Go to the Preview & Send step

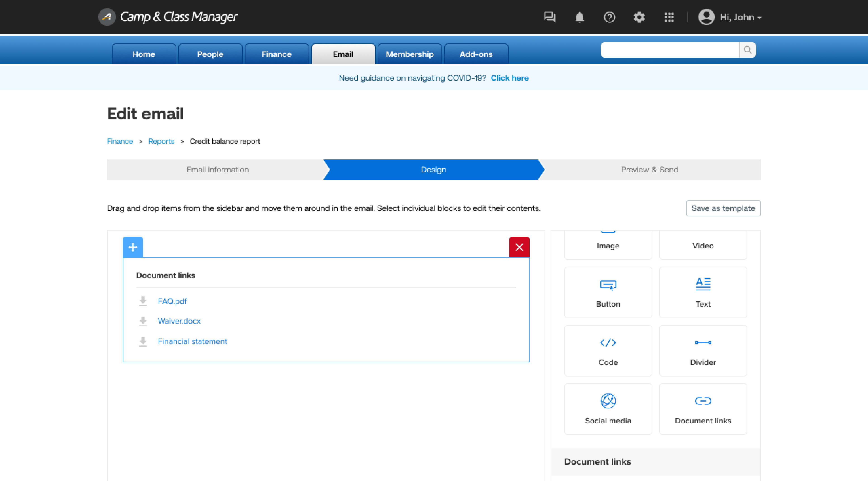pyautogui.click(x=649, y=170)
